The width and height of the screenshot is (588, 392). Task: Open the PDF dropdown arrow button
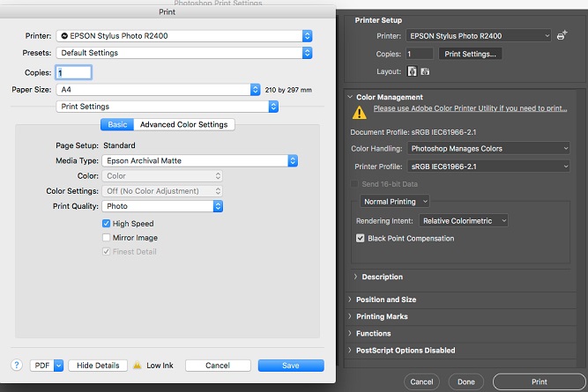pyautogui.click(x=58, y=366)
